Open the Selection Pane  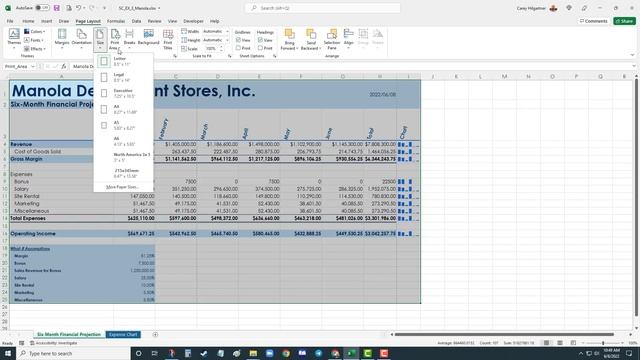click(x=332, y=39)
